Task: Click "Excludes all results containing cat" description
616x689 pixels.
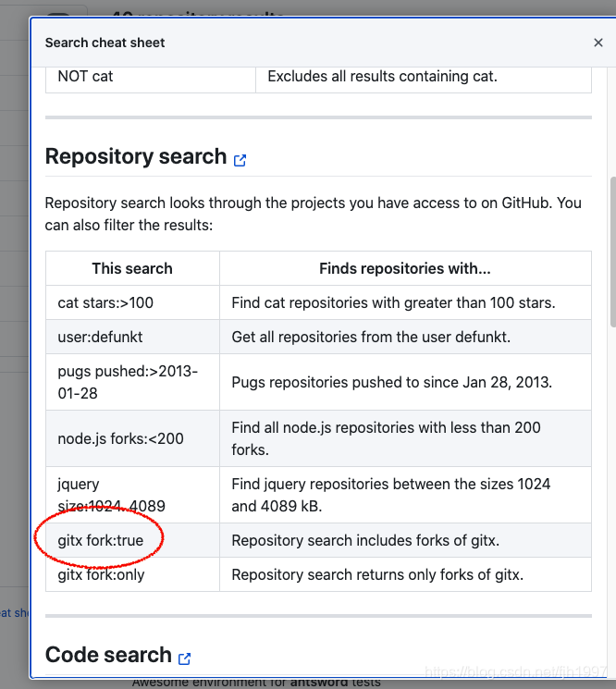Action: [x=382, y=76]
